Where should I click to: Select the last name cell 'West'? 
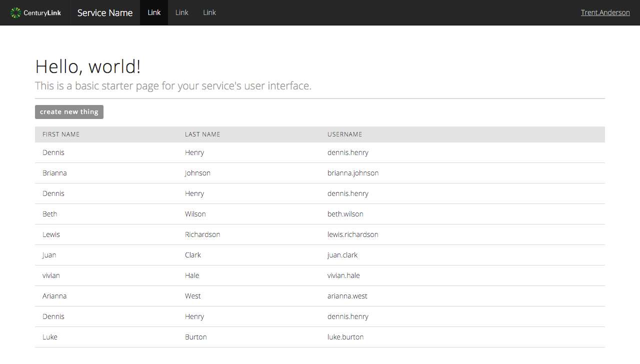point(193,296)
